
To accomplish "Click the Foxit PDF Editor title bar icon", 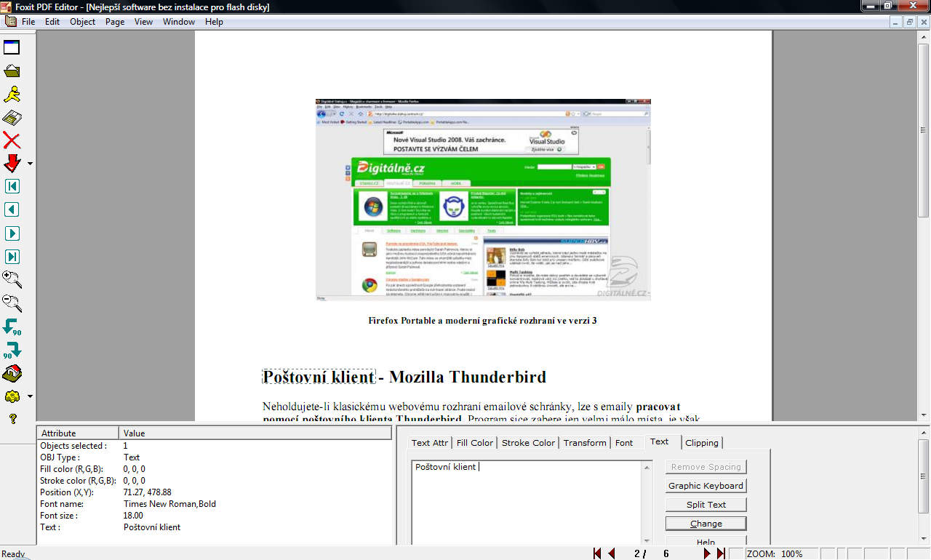I will (x=7, y=7).
